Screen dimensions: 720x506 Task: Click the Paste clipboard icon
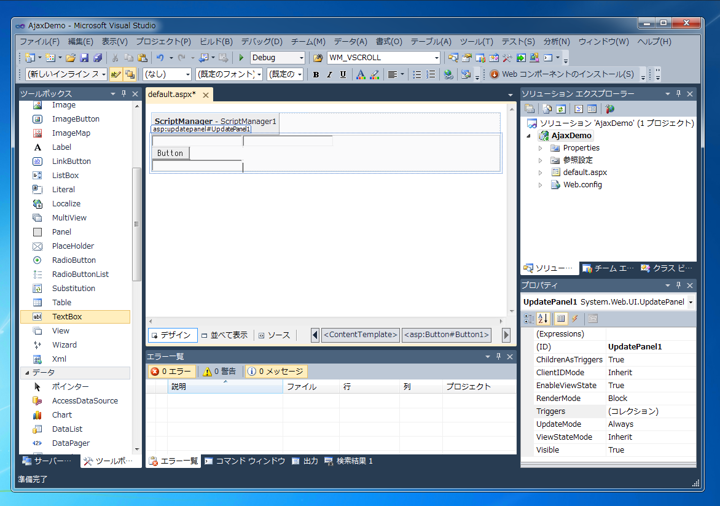(x=143, y=58)
